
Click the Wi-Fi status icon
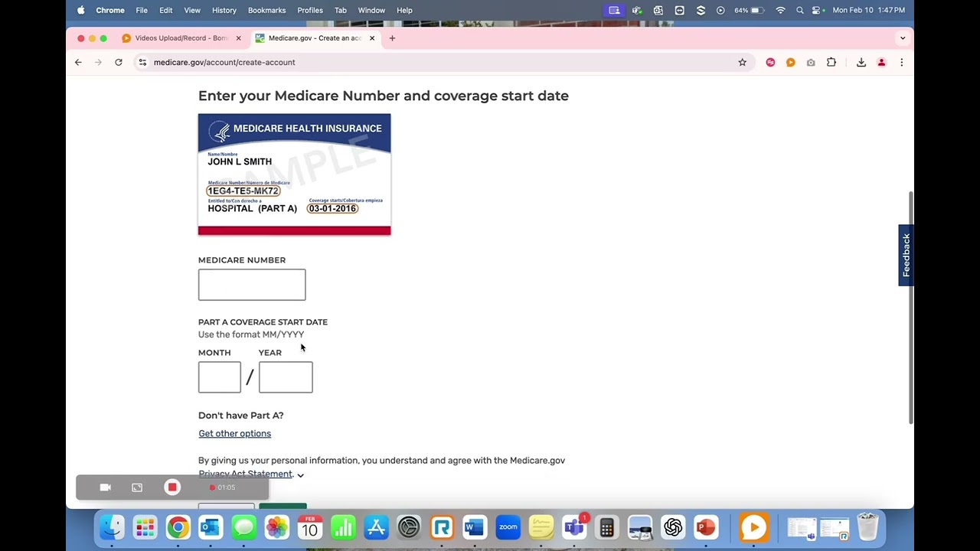780,10
